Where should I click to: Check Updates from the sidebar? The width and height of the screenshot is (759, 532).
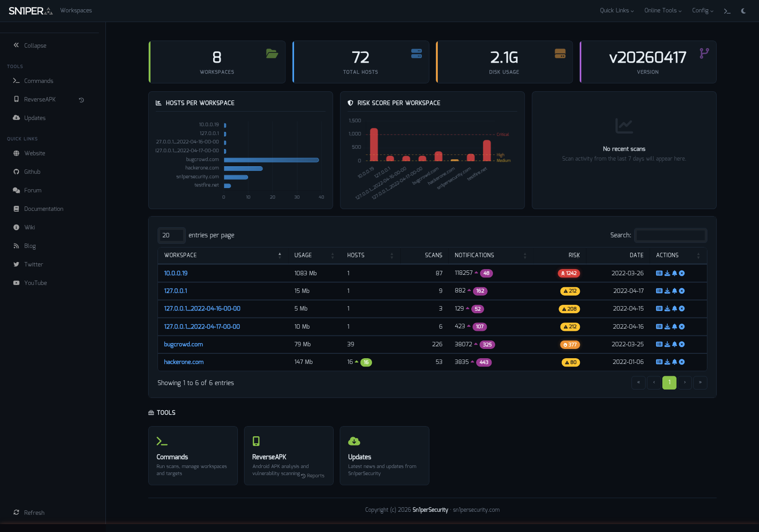[x=34, y=118]
